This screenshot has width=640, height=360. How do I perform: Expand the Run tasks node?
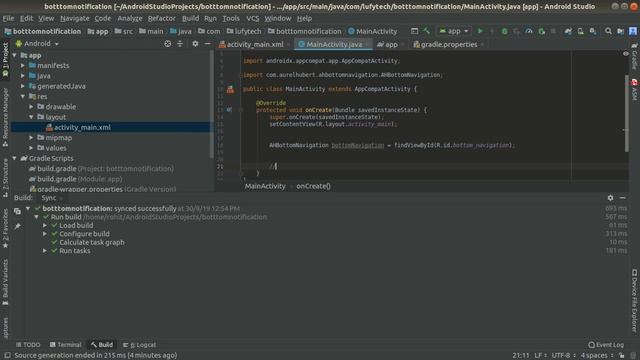coord(45,251)
